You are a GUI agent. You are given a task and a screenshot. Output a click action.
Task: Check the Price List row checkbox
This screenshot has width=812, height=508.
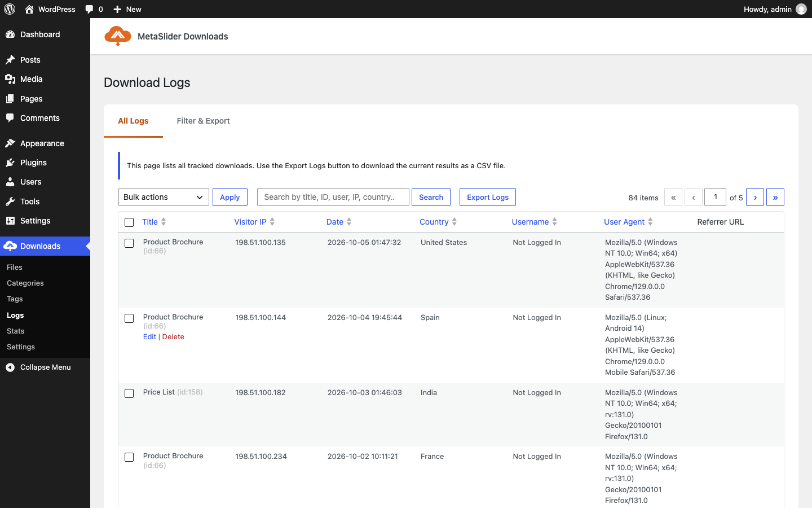[129, 393]
